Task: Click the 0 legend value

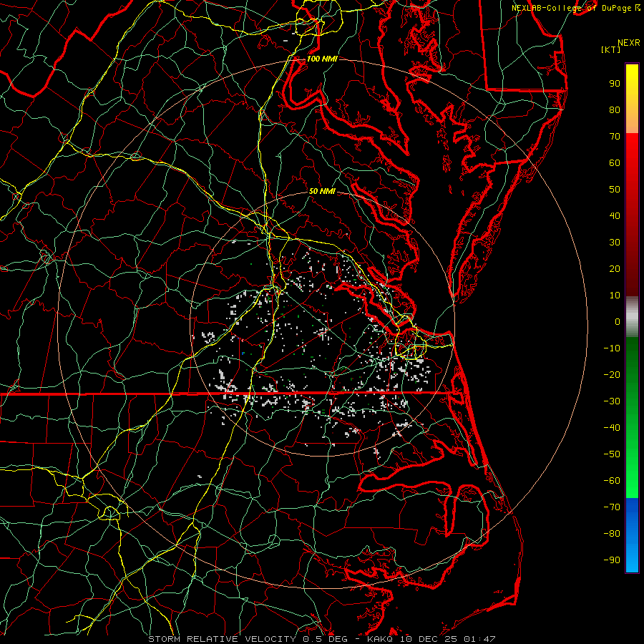Action: pos(618,321)
